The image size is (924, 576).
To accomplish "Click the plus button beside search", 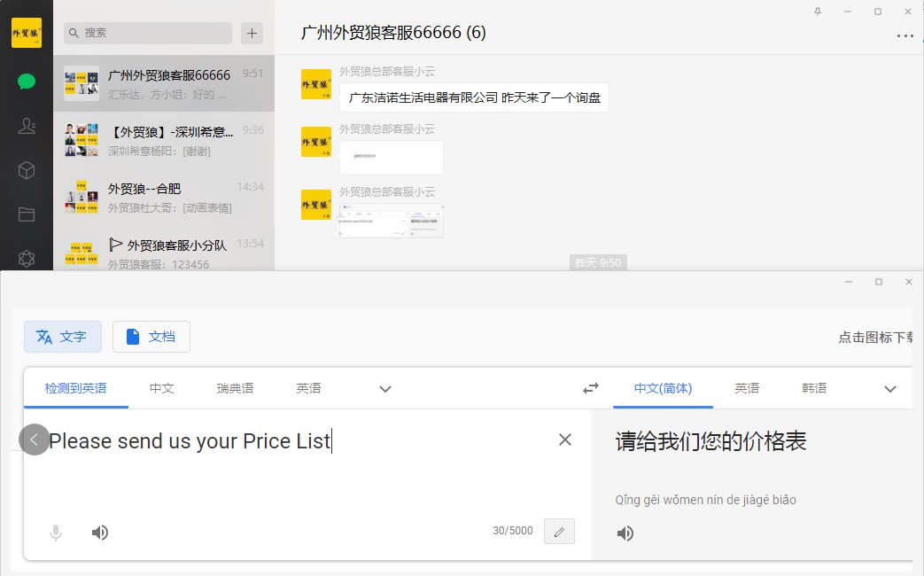I will coord(252,33).
